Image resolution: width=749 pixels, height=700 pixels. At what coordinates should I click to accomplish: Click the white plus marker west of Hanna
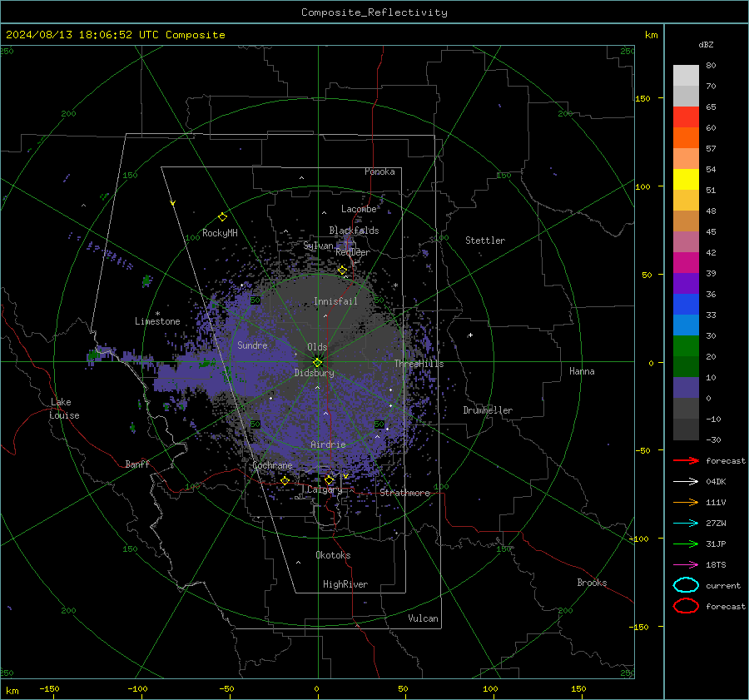coord(470,335)
